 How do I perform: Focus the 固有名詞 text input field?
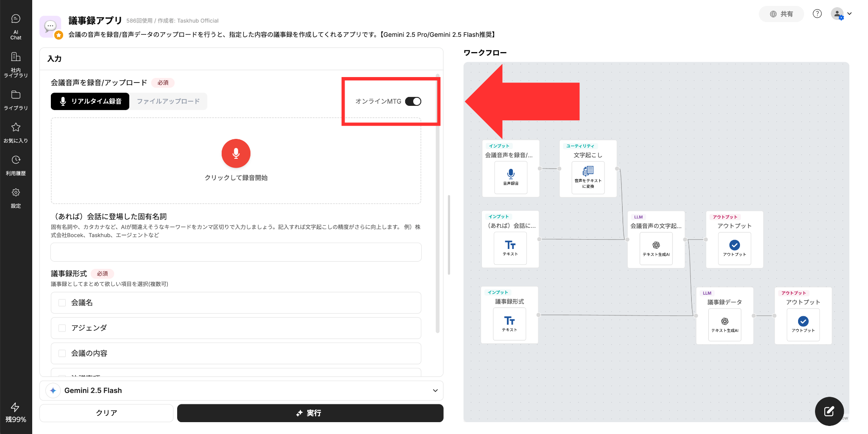[x=236, y=252]
